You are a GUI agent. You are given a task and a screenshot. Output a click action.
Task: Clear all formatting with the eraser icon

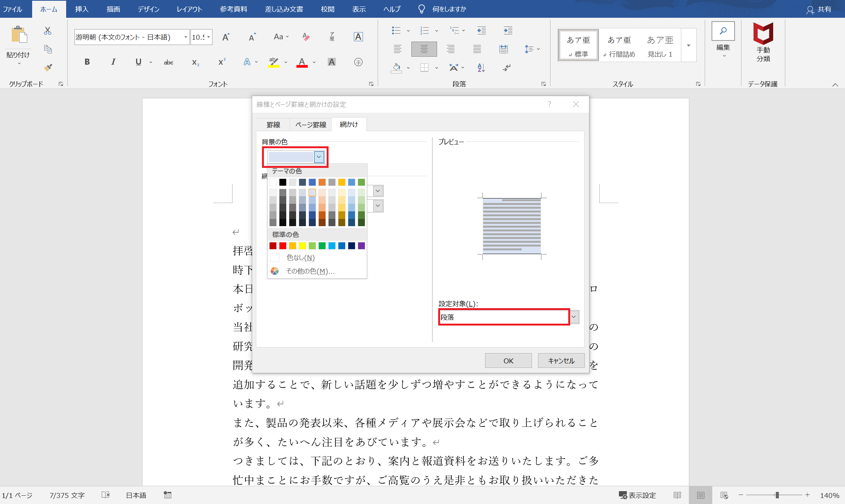click(306, 37)
